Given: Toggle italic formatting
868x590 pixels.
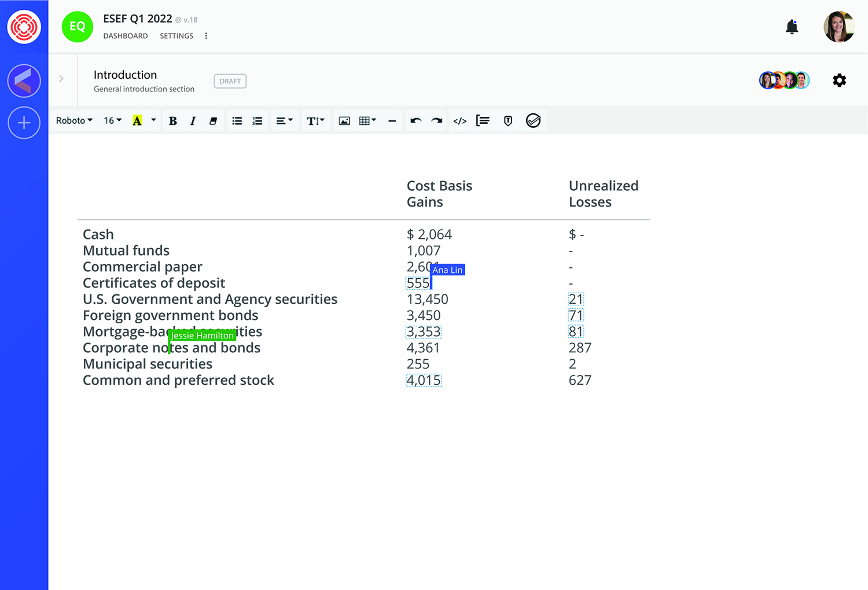Looking at the screenshot, I should point(193,121).
